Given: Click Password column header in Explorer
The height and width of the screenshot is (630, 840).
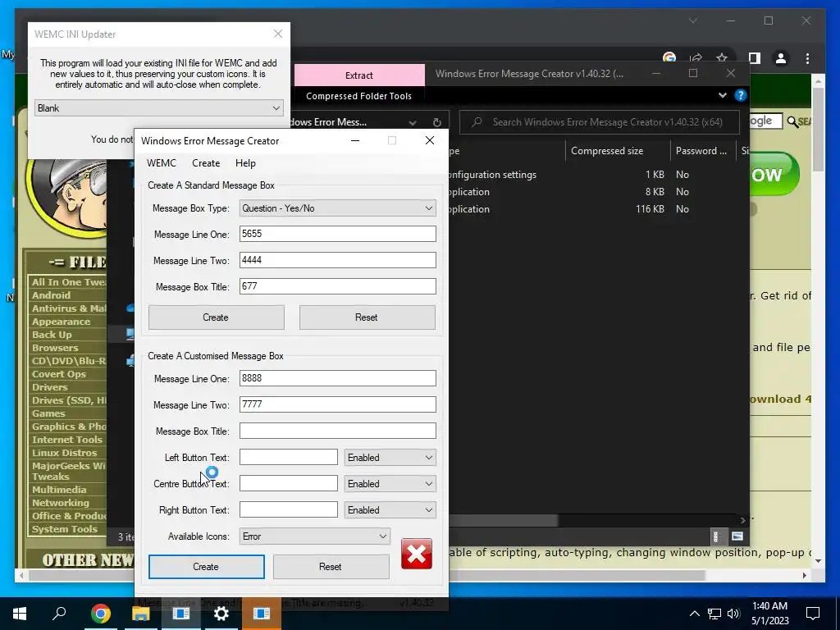Looking at the screenshot, I should tap(702, 151).
